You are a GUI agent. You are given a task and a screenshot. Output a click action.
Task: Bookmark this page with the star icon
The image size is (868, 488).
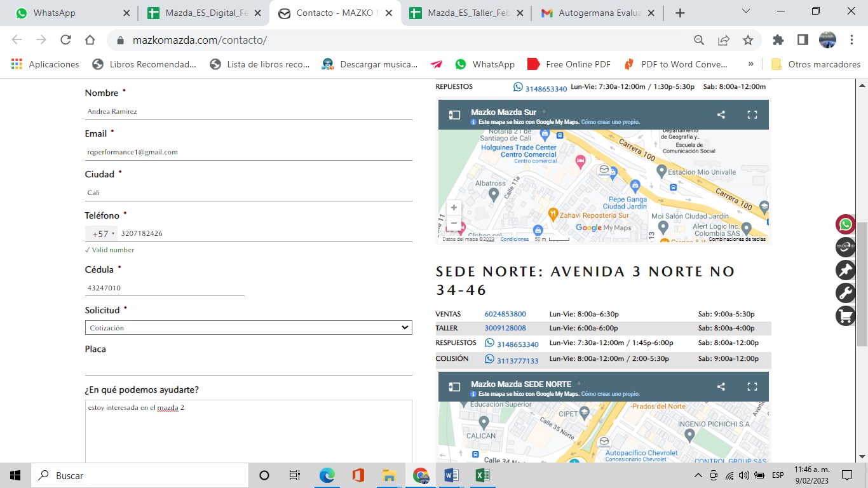748,40
